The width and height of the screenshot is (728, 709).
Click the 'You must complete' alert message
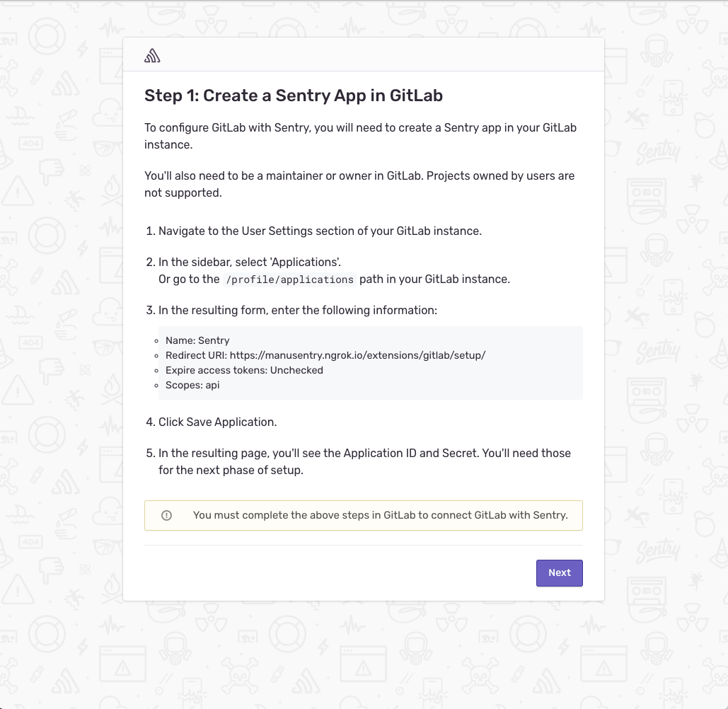[x=380, y=515]
